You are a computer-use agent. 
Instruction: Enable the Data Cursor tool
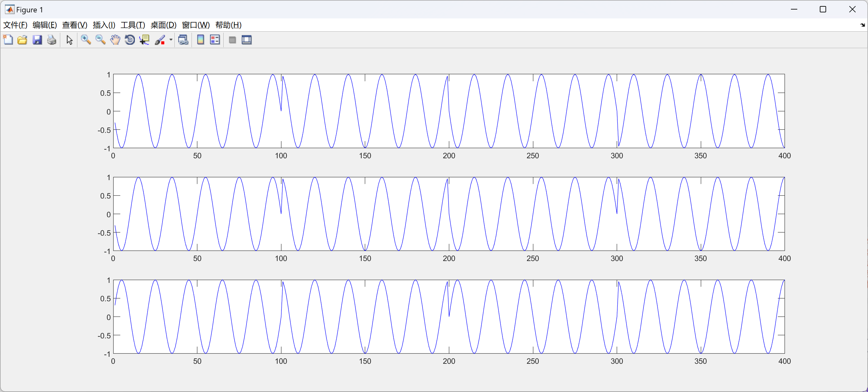pos(145,40)
